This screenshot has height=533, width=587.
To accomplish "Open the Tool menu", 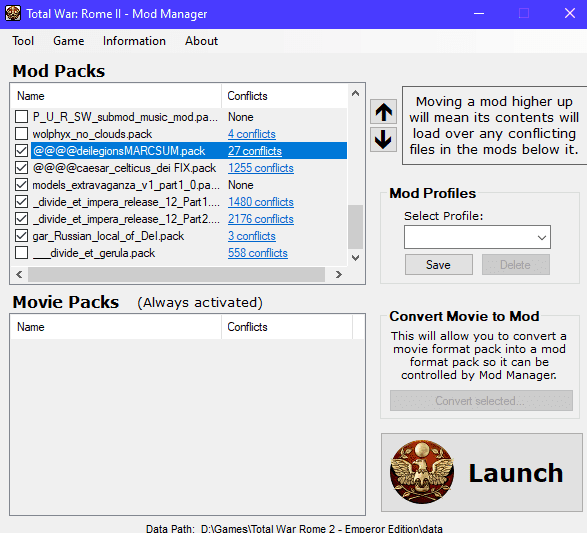I will click(23, 41).
